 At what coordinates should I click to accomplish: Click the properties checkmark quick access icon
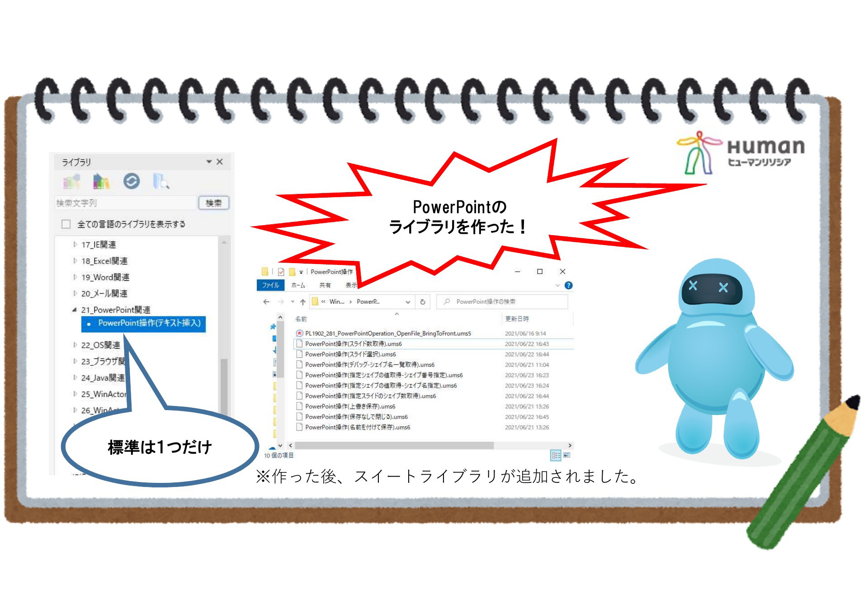pyautogui.click(x=281, y=272)
